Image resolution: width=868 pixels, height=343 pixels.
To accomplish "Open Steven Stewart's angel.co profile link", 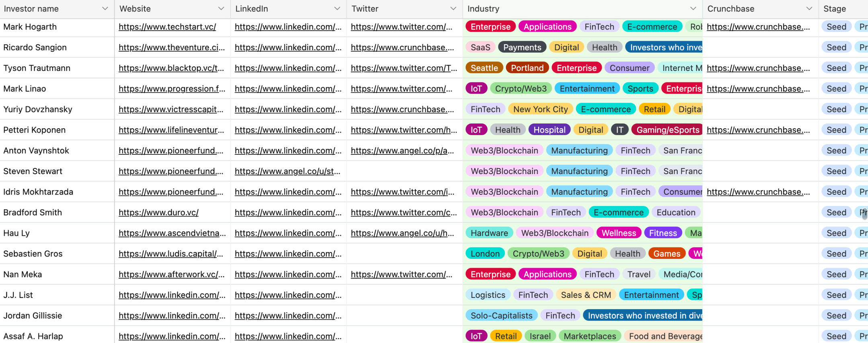I will pos(287,171).
